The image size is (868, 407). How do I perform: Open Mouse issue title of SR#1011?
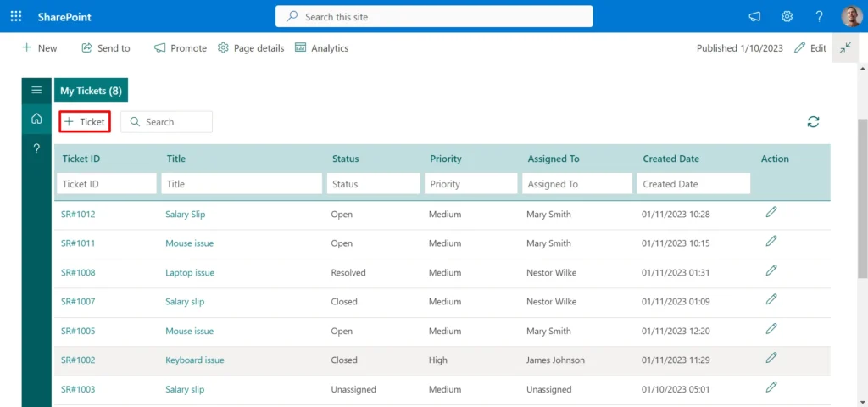(x=189, y=243)
